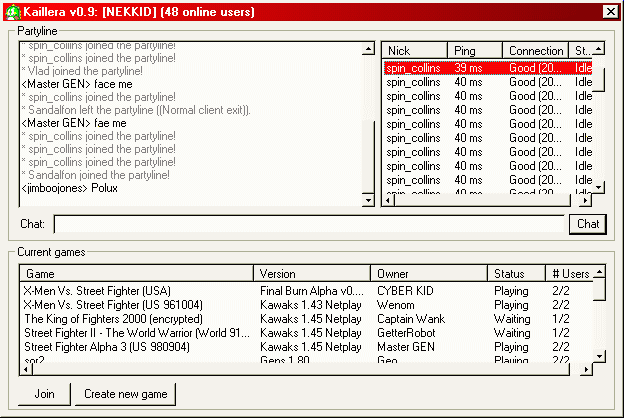Select Street Fighter Alpha 3 game by Master GEN

(x=306, y=347)
